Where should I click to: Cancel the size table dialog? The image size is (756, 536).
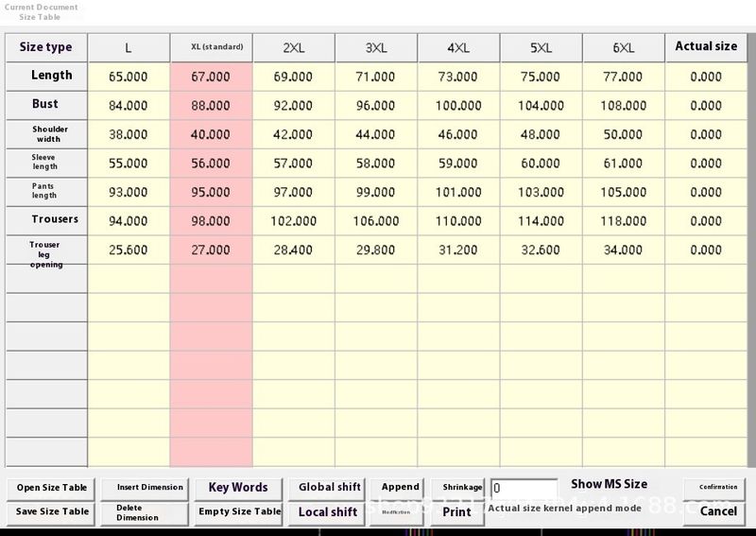(717, 511)
